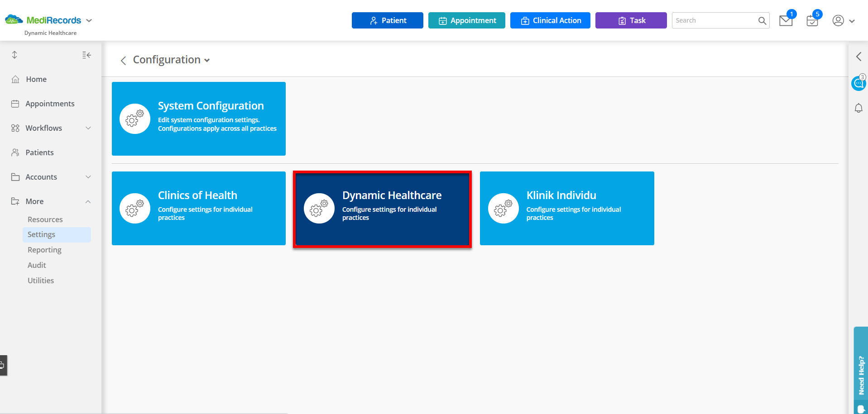The width and height of the screenshot is (868, 414).
Task: Click the back arrow beside Configuration
Action: [123, 61]
